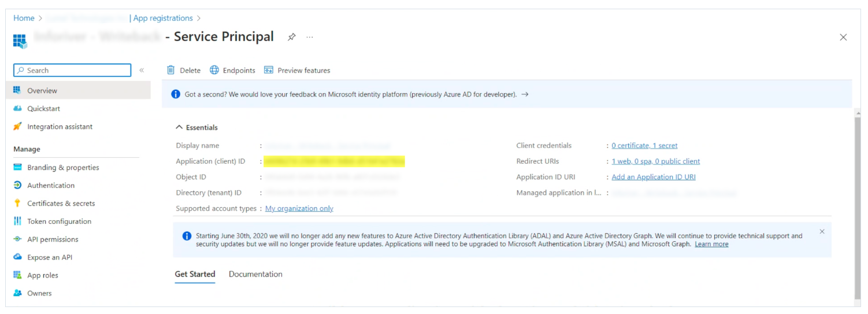Click the Delete trash icon
The width and height of the screenshot is (868, 314).
point(171,70)
